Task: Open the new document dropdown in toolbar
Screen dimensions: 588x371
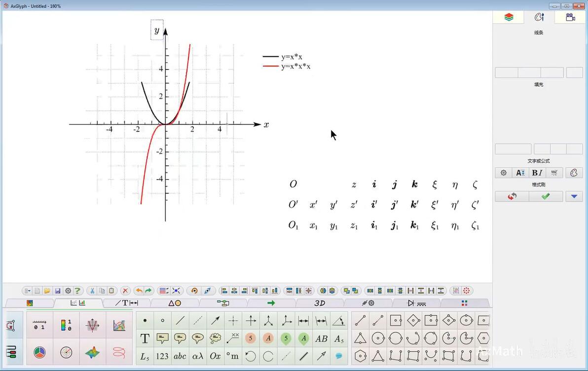Action: click(x=27, y=291)
